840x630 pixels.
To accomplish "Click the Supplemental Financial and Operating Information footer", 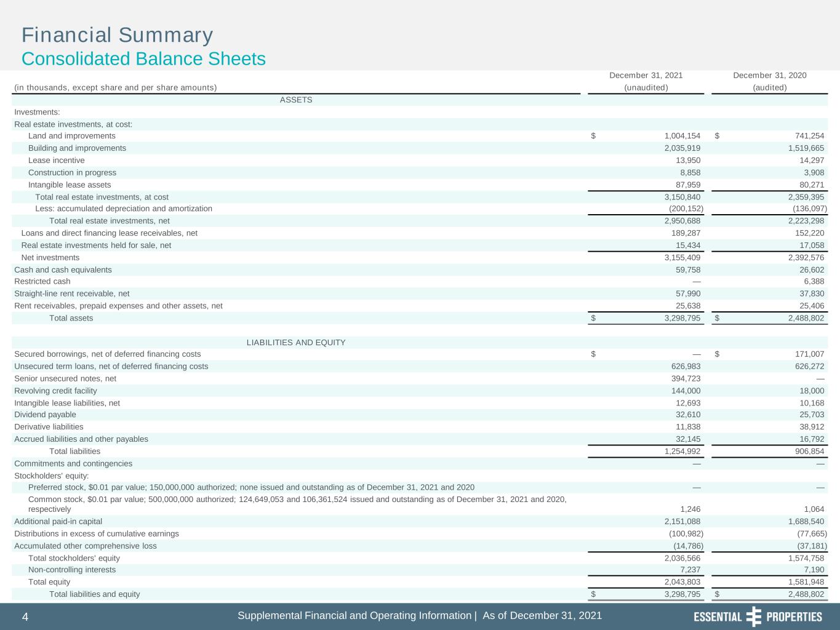I will (x=420, y=615).
